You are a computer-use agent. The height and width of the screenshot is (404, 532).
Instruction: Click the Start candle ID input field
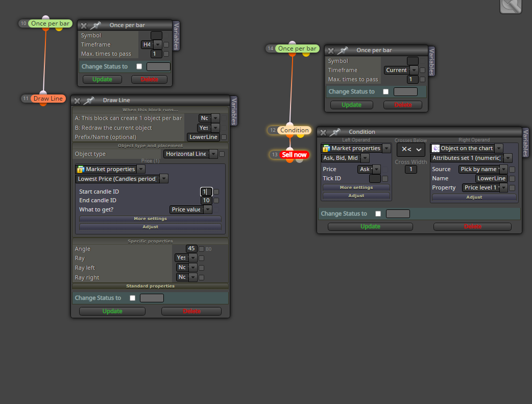206,192
